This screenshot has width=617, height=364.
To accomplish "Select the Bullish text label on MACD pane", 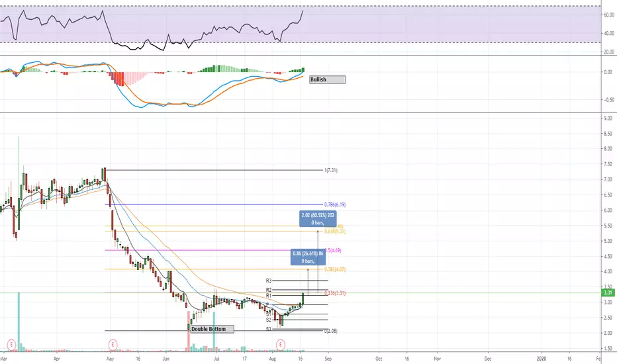I will tap(328, 79).
